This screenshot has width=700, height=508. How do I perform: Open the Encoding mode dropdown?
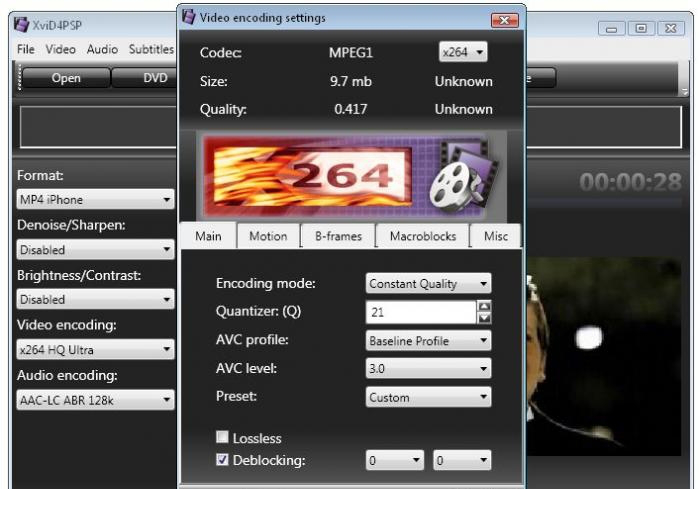(x=428, y=283)
